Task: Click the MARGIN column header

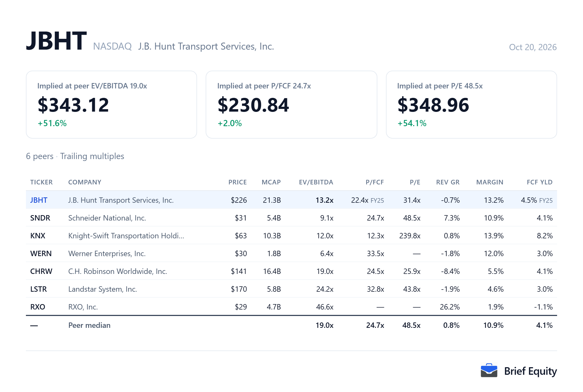Action: (x=490, y=182)
